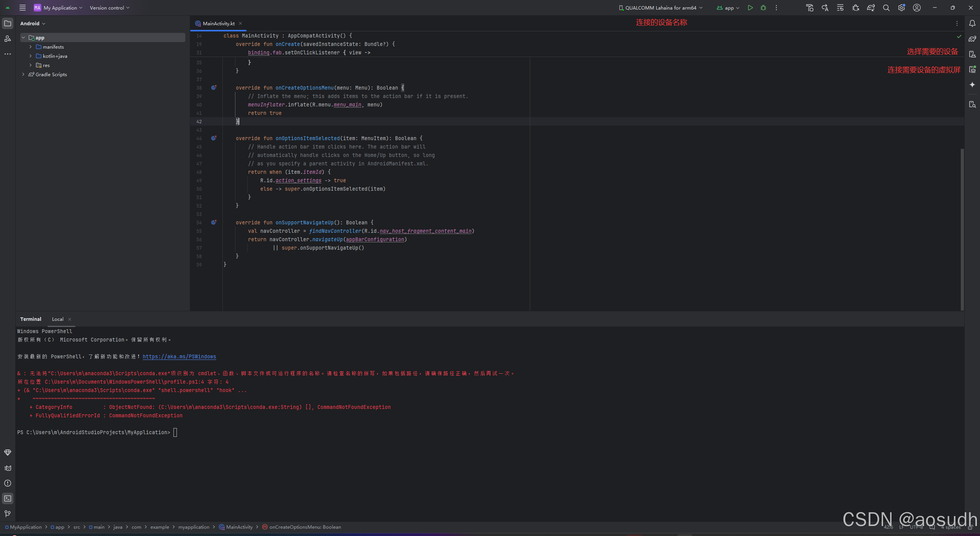Click the editor vertical scrollbar
This screenshot has width=980, height=536.
[x=962, y=230]
